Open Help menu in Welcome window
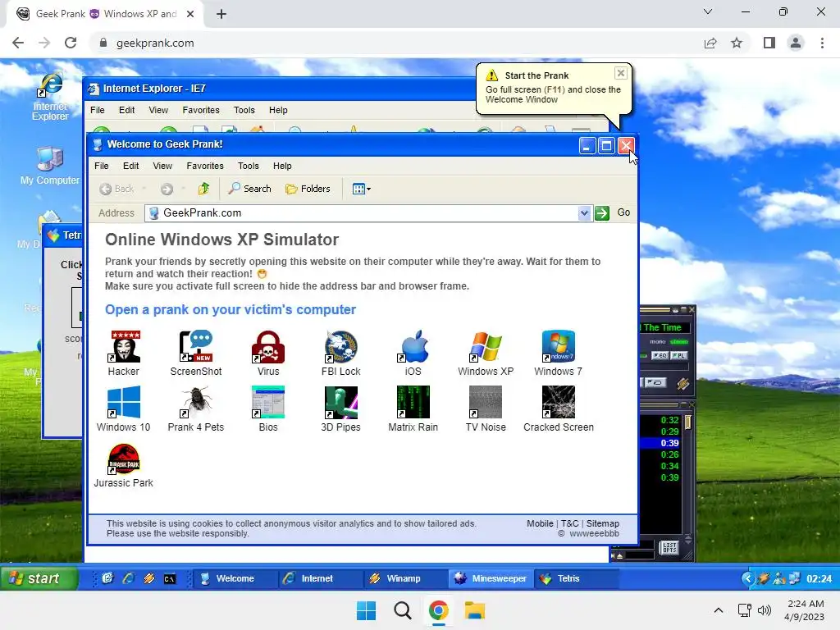 point(282,166)
